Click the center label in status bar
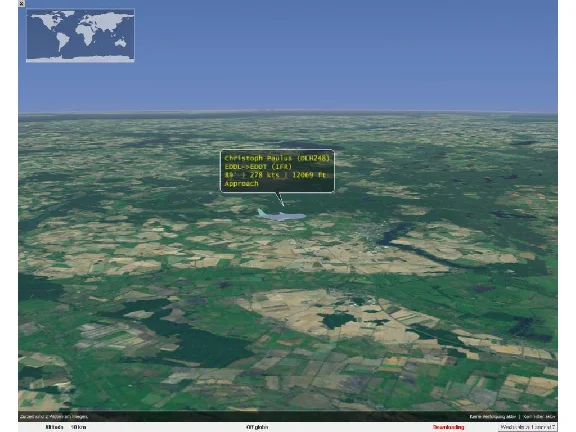Screen dimensions: 576x432 point(257,427)
